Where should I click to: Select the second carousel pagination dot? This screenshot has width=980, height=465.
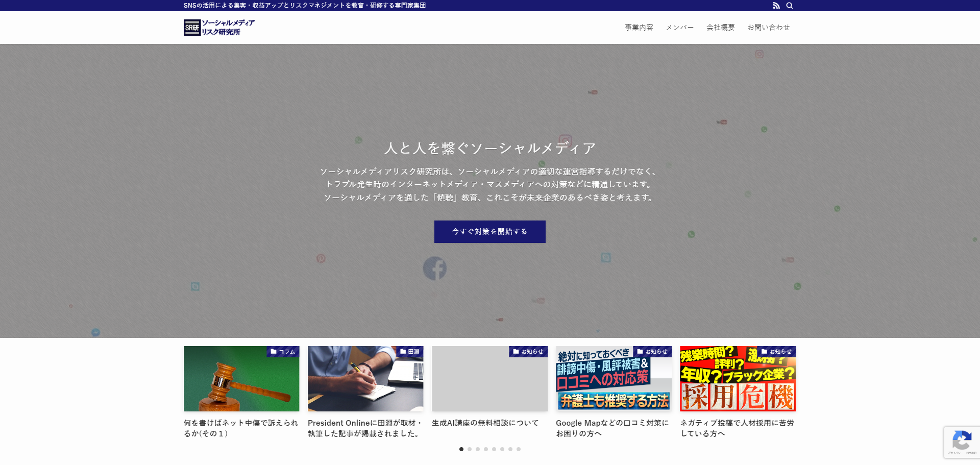pos(470,449)
